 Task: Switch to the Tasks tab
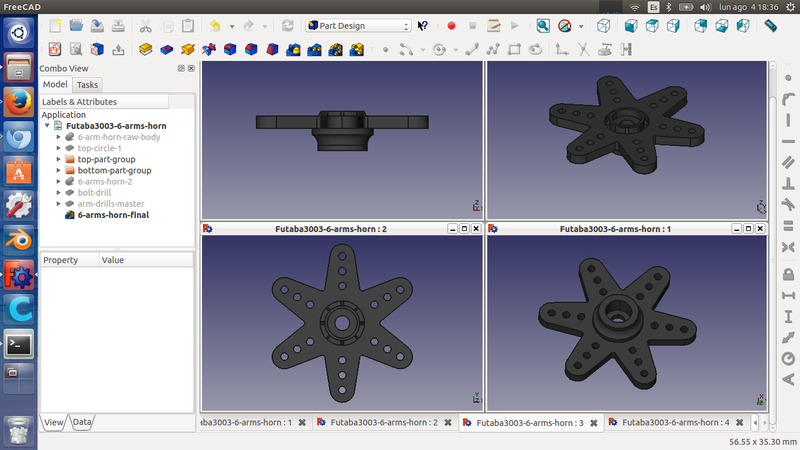coord(87,85)
